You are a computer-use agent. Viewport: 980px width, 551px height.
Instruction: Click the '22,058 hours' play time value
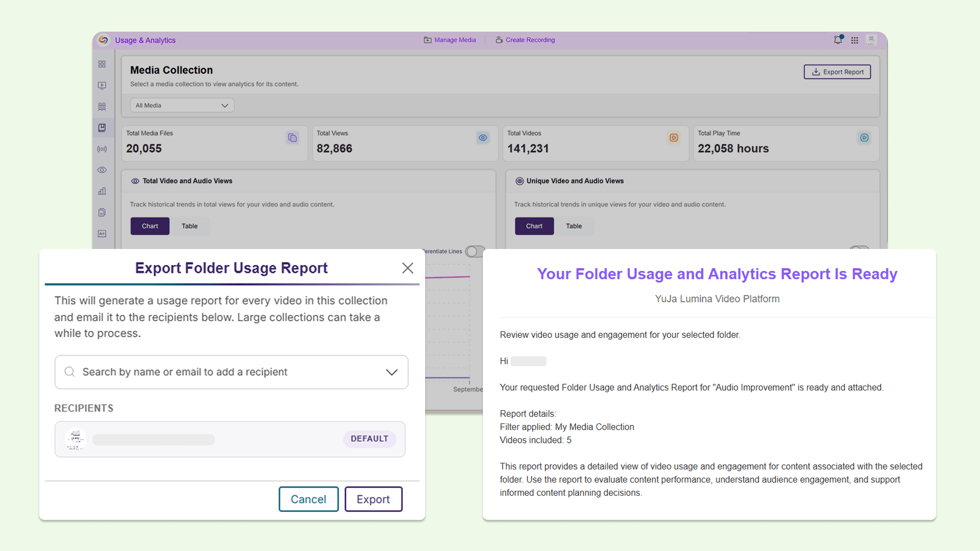pyautogui.click(x=733, y=148)
